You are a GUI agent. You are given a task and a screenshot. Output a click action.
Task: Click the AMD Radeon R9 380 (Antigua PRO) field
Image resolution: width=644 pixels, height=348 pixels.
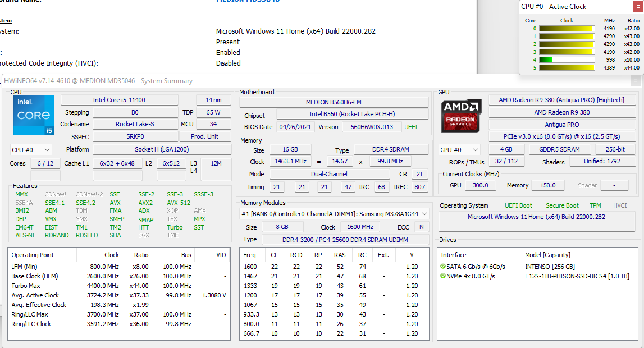click(561, 100)
